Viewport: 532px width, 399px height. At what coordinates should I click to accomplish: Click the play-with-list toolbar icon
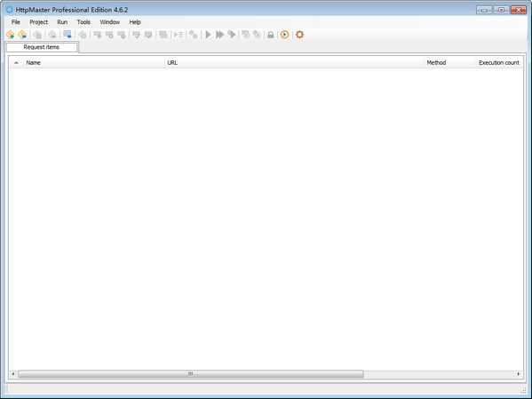pos(179,35)
